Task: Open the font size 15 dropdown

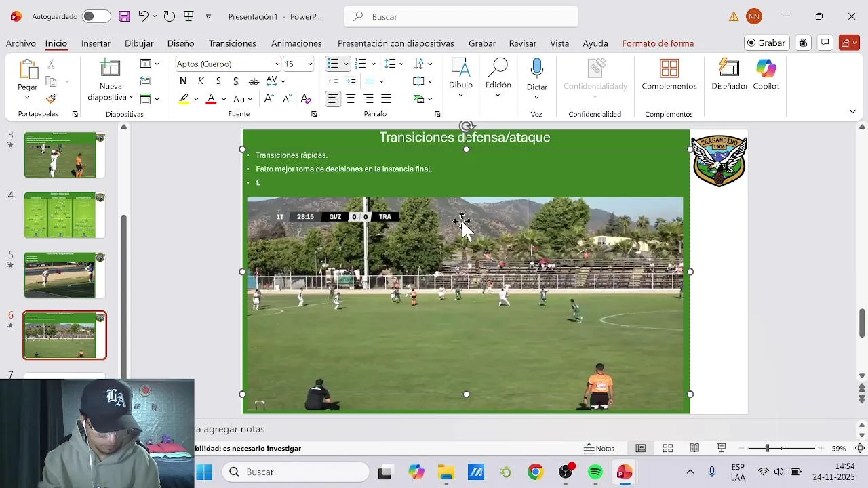Action: tap(310, 64)
